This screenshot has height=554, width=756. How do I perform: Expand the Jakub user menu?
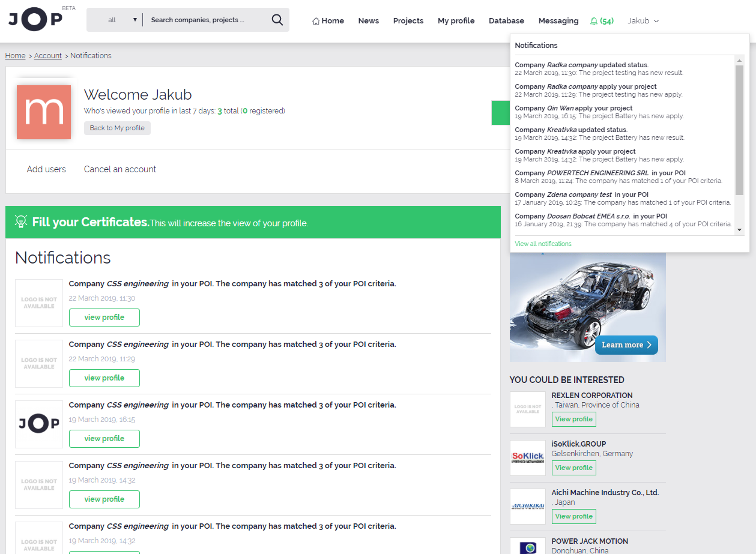tap(643, 21)
